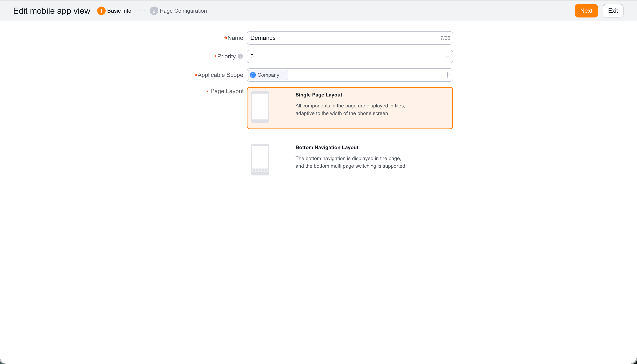Open the Priority dropdown

(350, 56)
